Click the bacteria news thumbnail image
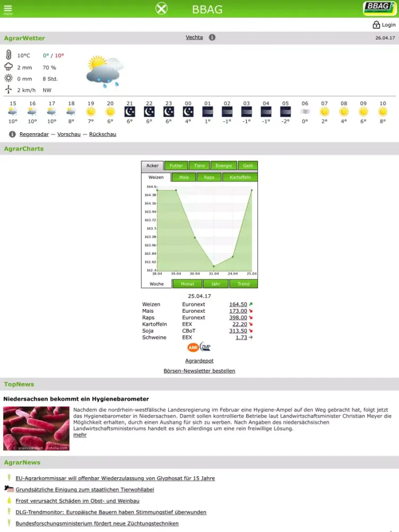 (x=36, y=428)
